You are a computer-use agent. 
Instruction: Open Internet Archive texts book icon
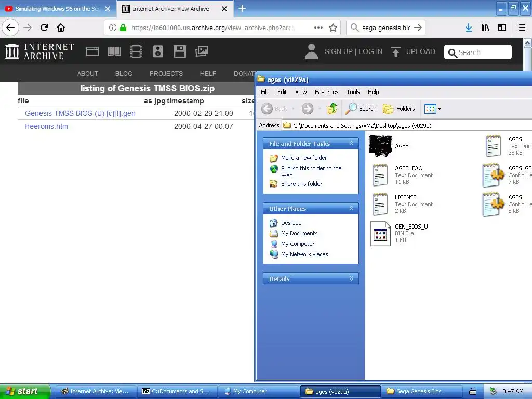pyautogui.click(x=114, y=51)
